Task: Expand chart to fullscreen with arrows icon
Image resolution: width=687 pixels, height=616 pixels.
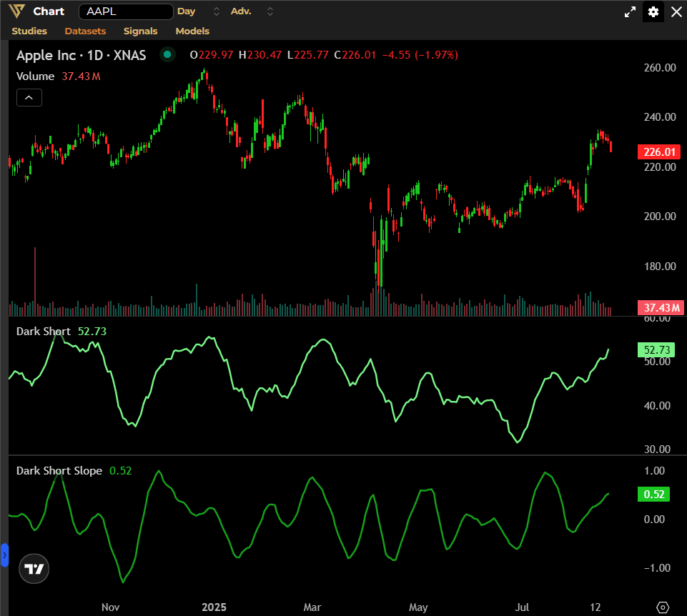Action: click(x=630, y=12)
